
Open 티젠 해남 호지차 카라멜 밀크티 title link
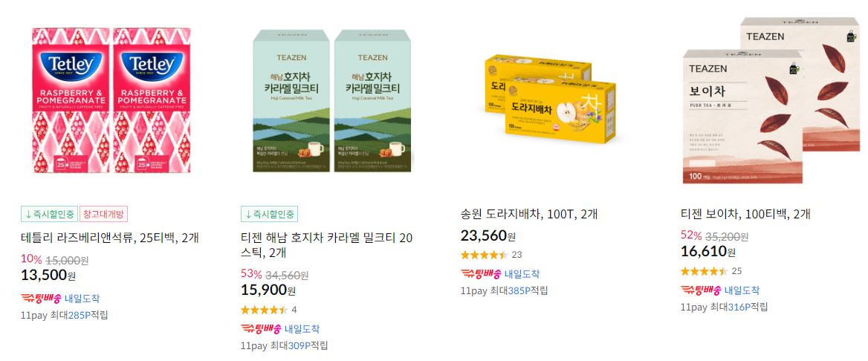coord(326,245)
